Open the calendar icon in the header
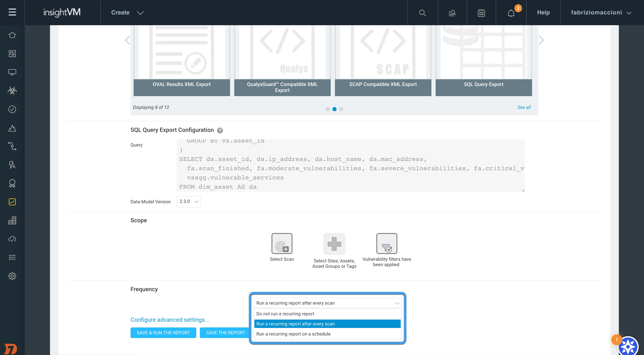The image size is (644, 355). [481, 13]
